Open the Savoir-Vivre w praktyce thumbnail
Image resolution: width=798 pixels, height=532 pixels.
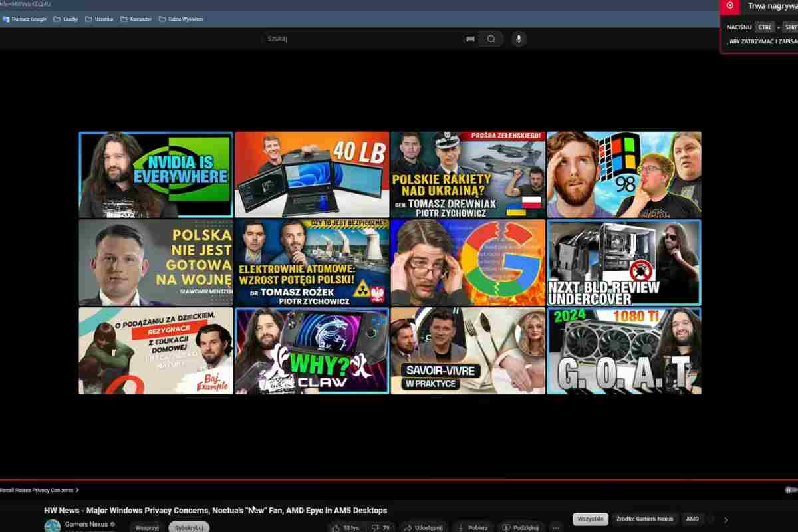[468, 350]
